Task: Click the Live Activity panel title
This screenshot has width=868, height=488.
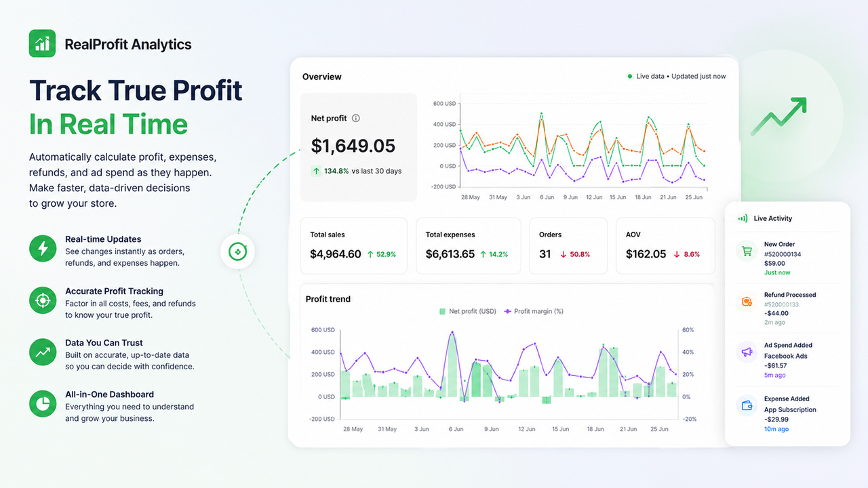Action: coord(773,219)
